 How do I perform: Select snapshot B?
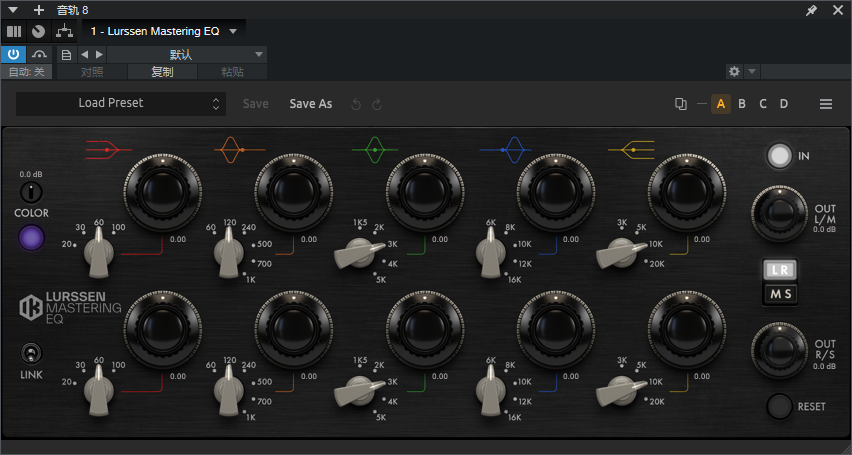click(742, 104)
